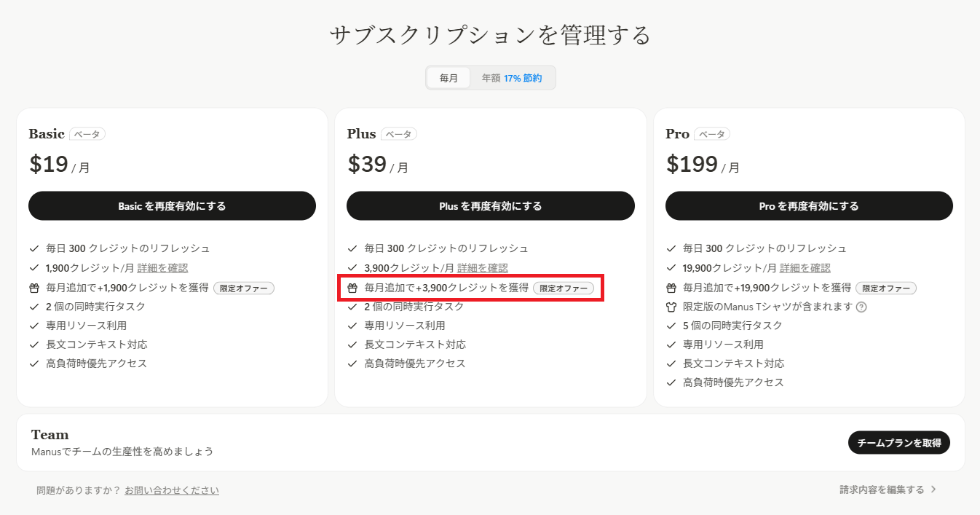Open 詳細を確認 link in Pro plan

click(805, 268)
